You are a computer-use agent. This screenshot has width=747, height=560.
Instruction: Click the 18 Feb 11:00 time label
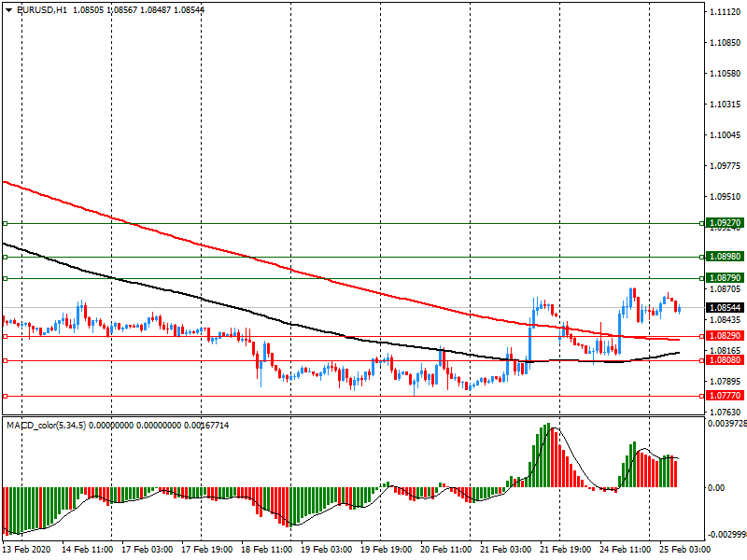point(266,550)
